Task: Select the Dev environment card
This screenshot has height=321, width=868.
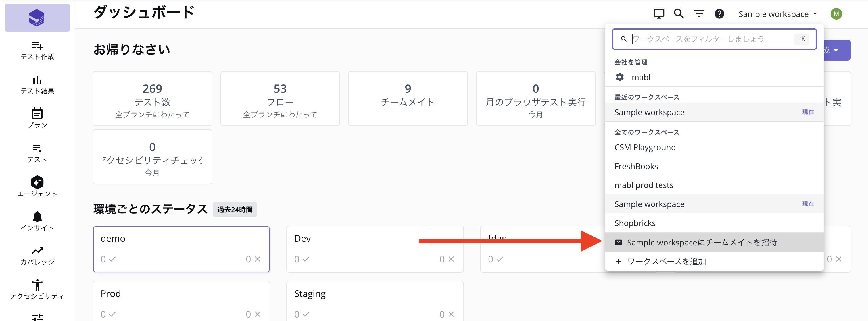Action: coord(375,249)
